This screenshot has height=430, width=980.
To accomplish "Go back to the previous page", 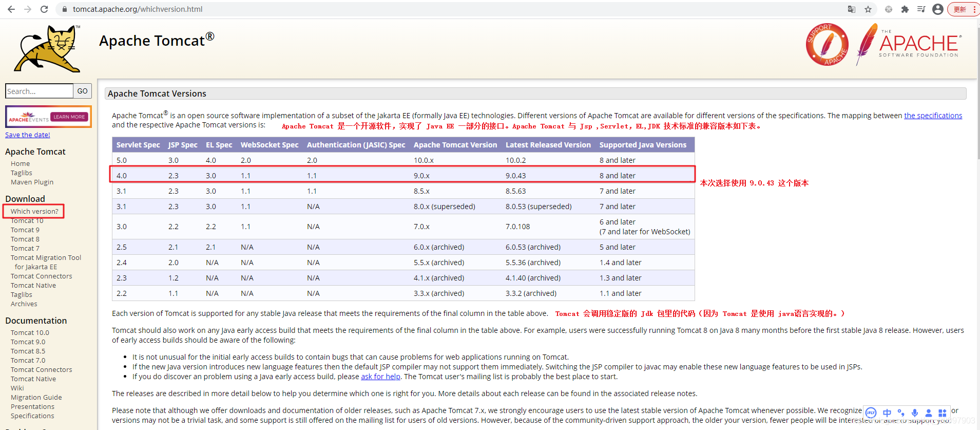I will pyautogui.click(x=11, y=9).
